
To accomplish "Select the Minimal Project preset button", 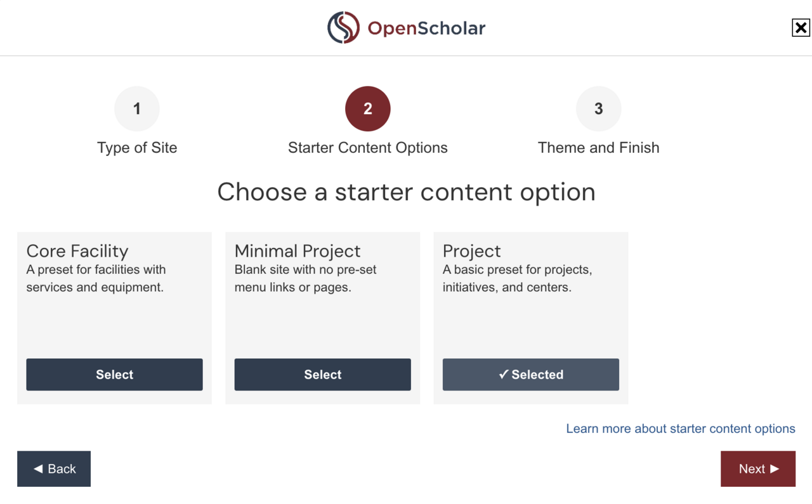I will pyautogui.click(x=322, y=375).
